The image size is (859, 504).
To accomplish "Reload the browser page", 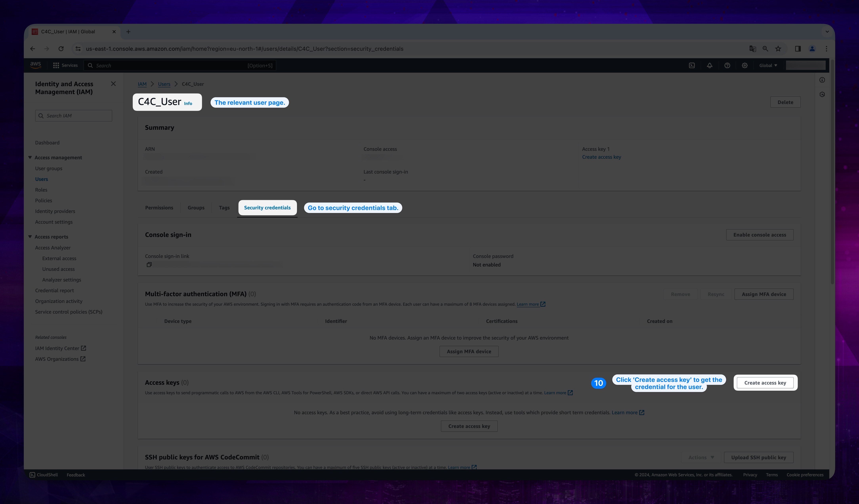I will [61, 49].
